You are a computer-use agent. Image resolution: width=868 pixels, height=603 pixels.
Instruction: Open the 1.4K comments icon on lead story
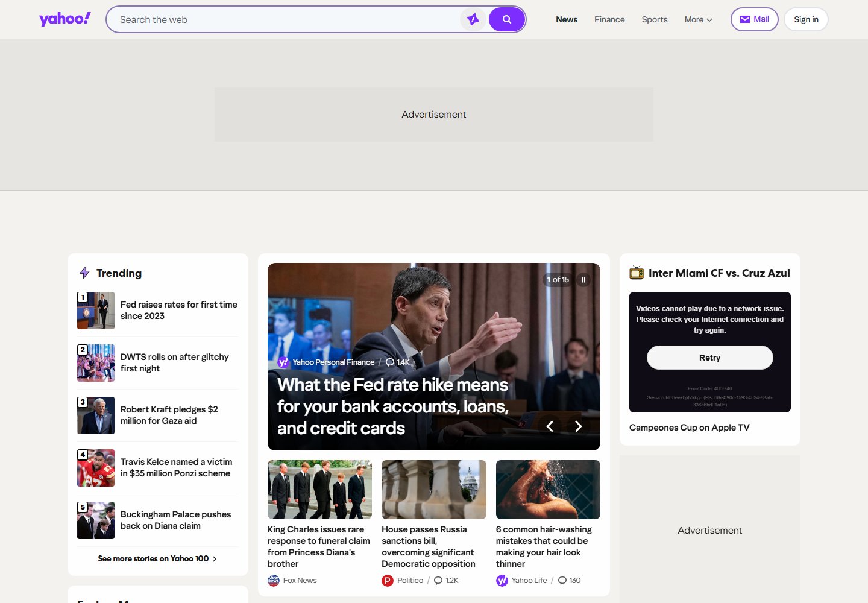click(x=390, y=362)
